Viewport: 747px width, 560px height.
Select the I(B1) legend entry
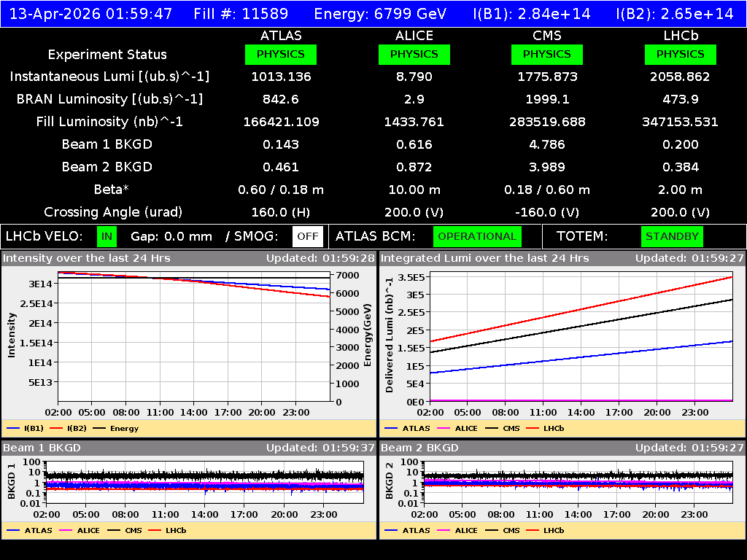coord(35,428)
